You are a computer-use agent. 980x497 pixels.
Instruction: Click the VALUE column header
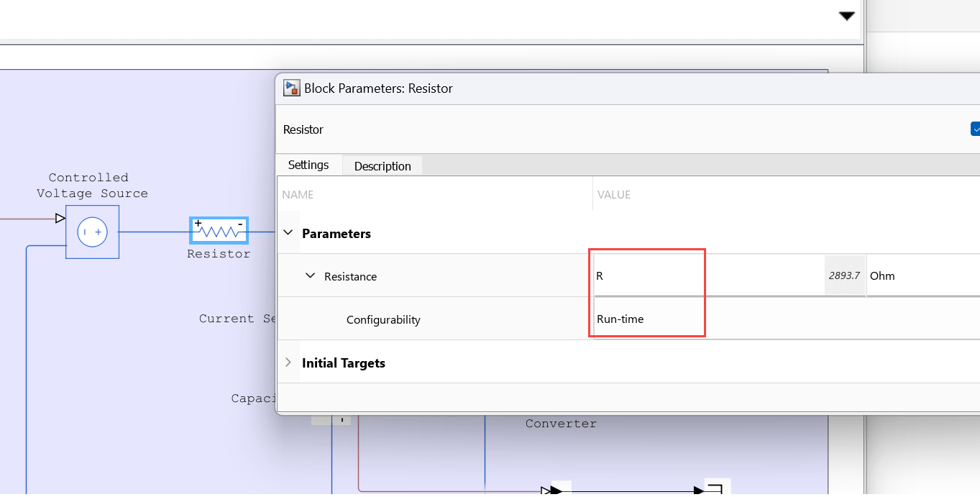tap(613, 195)
